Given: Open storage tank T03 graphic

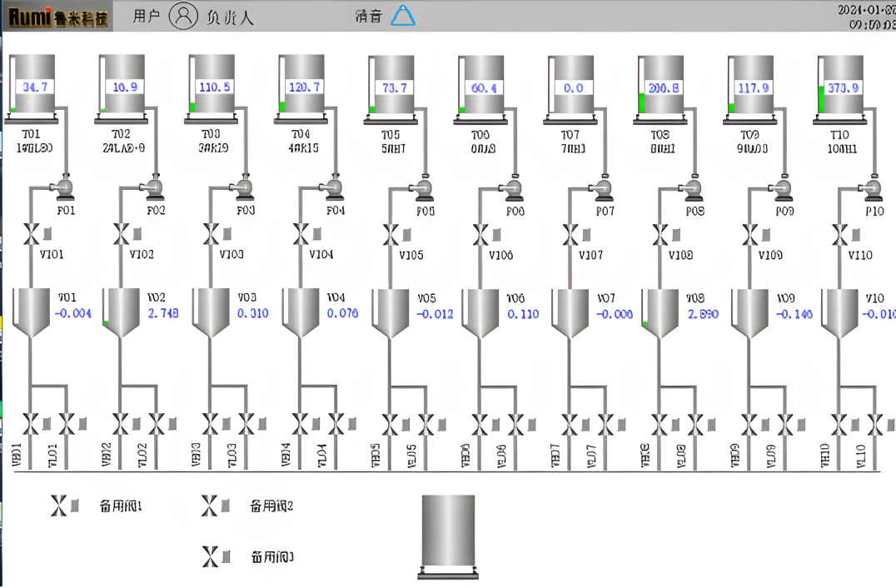Looking at the screenshot, I should (x=215, y=85).
